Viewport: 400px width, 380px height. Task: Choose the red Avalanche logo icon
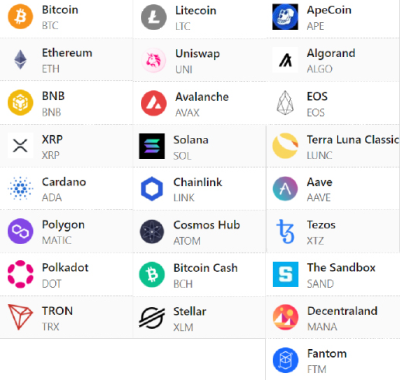coord(153,103)
